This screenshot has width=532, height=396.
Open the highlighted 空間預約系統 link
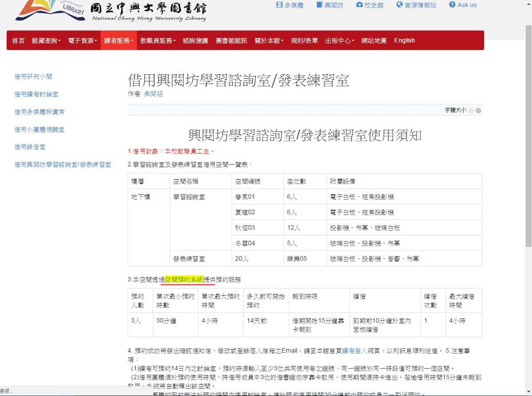coord(184,279)
